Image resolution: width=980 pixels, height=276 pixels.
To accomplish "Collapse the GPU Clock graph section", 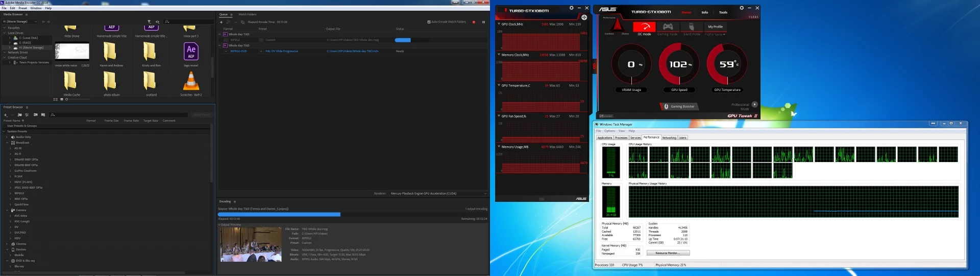I will [499, 24].
